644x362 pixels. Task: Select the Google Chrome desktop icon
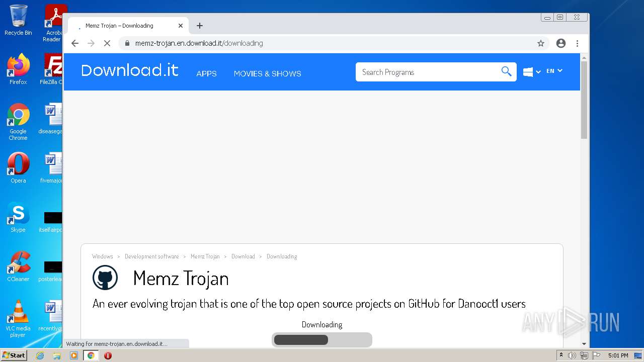[x=18, y=122]
